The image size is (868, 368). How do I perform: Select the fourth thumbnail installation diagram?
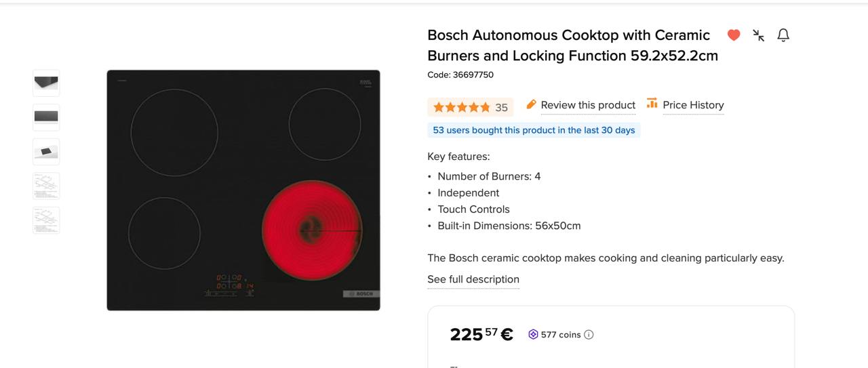pyautogui.click(x=46, y=186)
